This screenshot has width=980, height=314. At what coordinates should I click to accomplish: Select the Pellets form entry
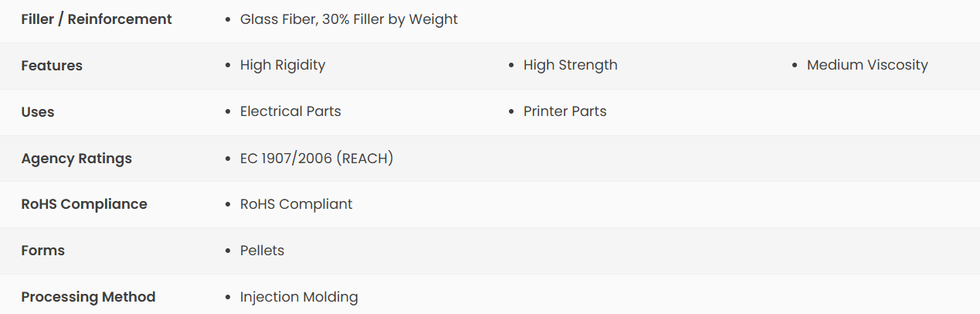tap(262, 251)
